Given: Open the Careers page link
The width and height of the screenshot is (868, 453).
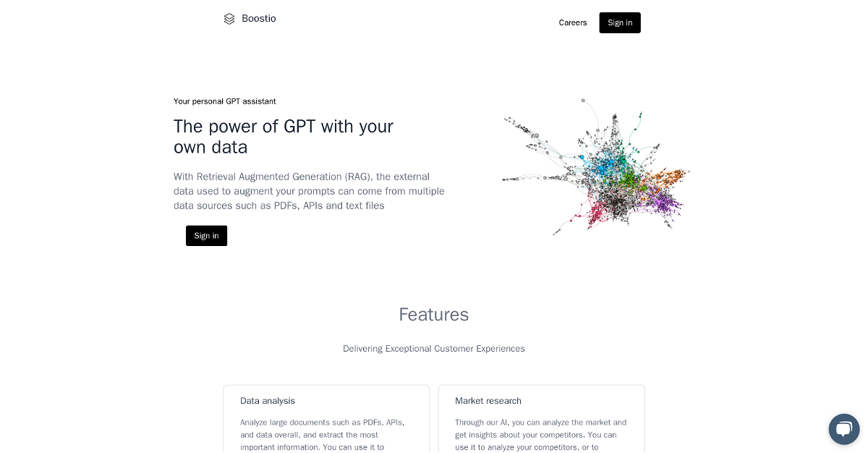Looking at the screenshot, I should click(x=573, y=22).
